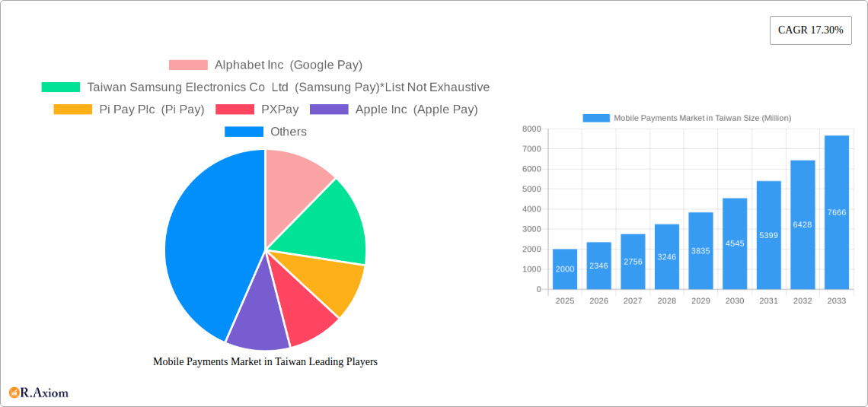Click the 2027 bar labeled 2756
Image resolution: width=868 pixels, height=407 pixels.
(x=633, y=262)
